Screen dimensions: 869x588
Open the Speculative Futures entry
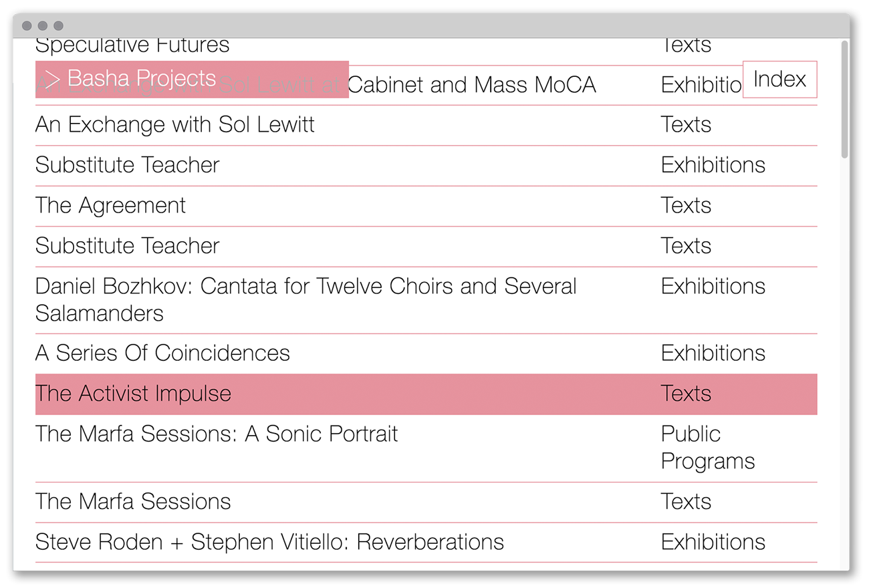coord(132,47)
